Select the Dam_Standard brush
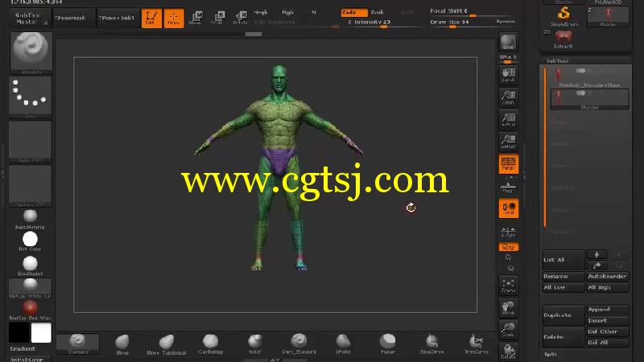644x362 pixels. [299, 344]
